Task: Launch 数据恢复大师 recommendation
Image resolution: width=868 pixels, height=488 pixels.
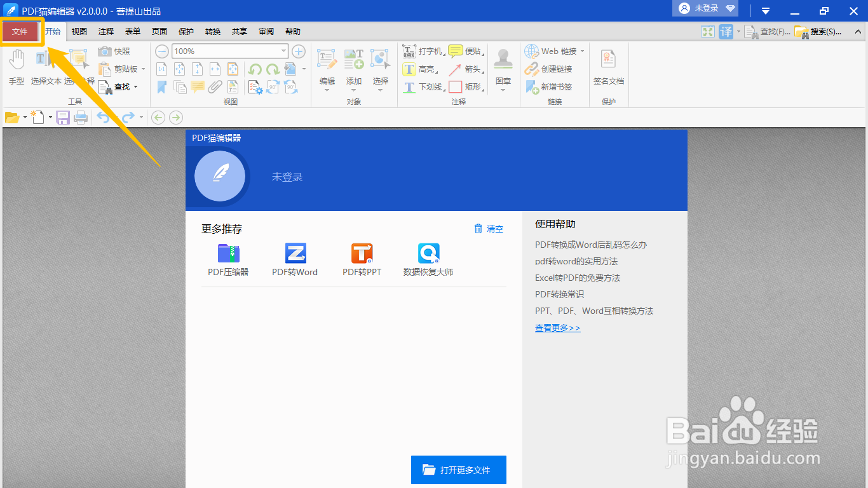Action: click(x=428, y=260)
